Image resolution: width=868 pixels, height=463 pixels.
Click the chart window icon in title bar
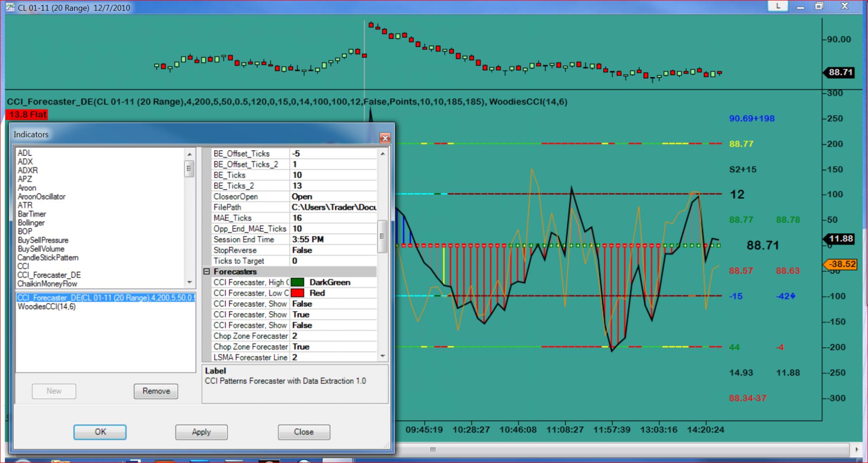[10, 7]
